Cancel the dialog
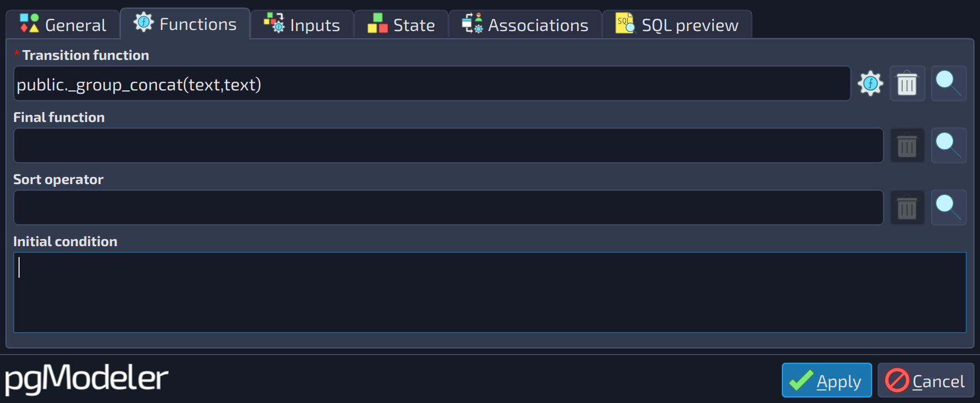980x403 pixels. click(x=926, y=381)
